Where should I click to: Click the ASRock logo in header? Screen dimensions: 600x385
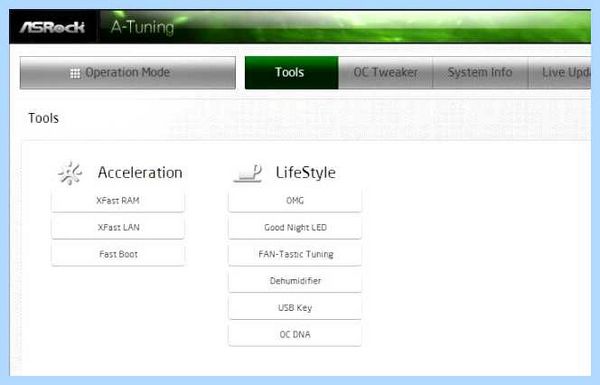(x=52, y=27)
